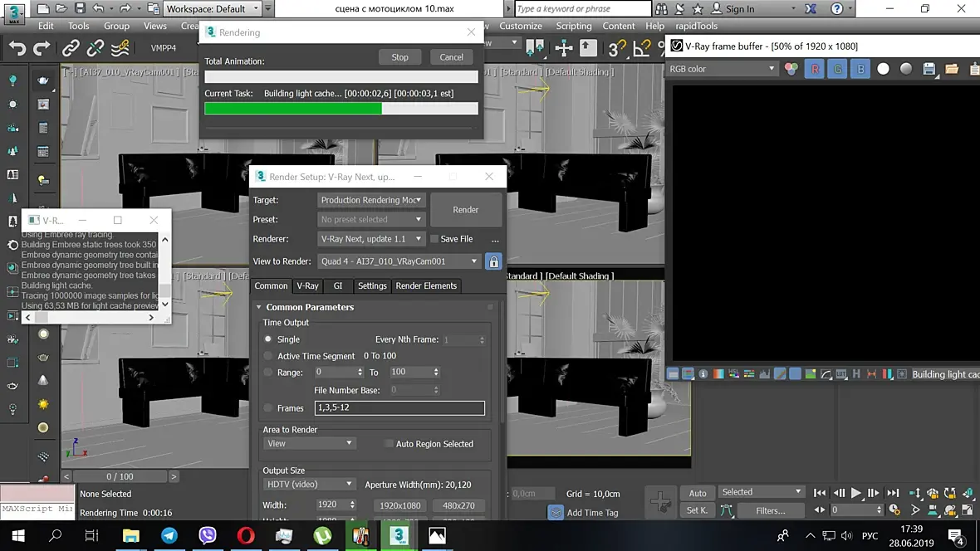Select the Single time output option
The height and width of the screenshot is (551, 980).
pos(268,339)
